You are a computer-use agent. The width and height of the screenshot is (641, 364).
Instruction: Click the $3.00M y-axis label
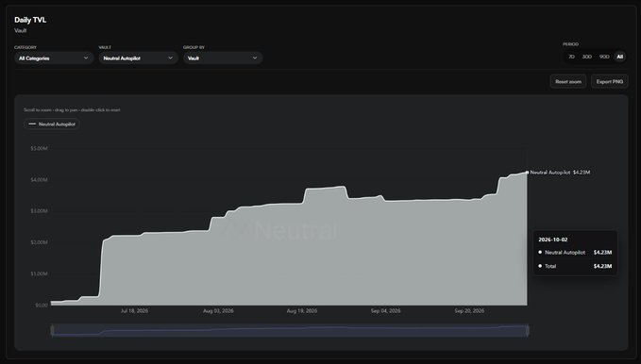point(39,211)
